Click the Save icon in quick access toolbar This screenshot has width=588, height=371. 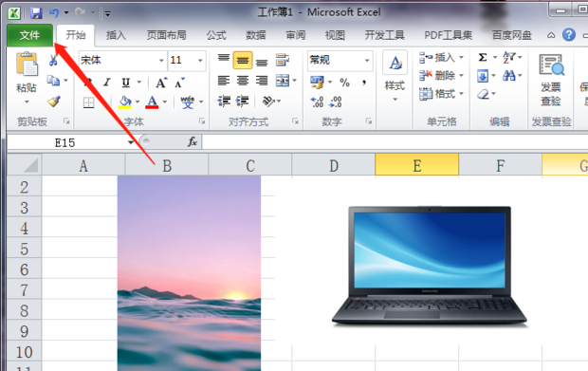point(36,13)
